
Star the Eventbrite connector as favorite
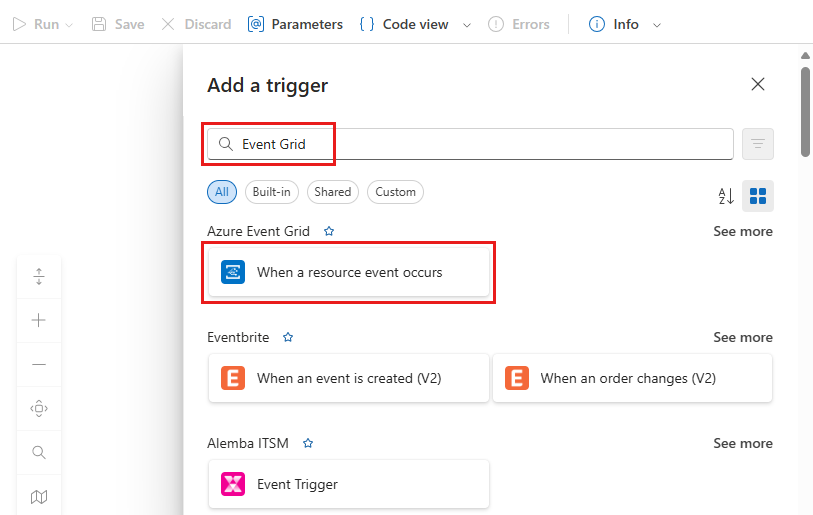tap(288, 337)
